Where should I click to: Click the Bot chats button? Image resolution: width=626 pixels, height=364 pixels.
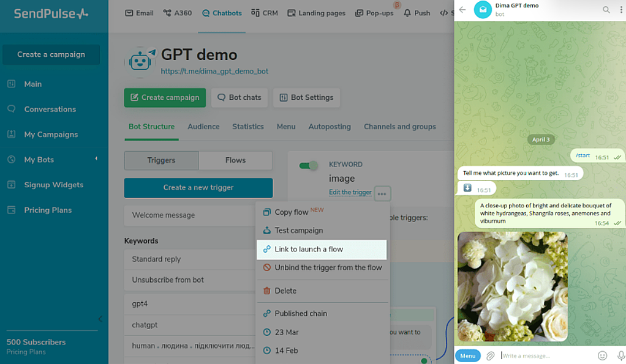tap(239, 98)
